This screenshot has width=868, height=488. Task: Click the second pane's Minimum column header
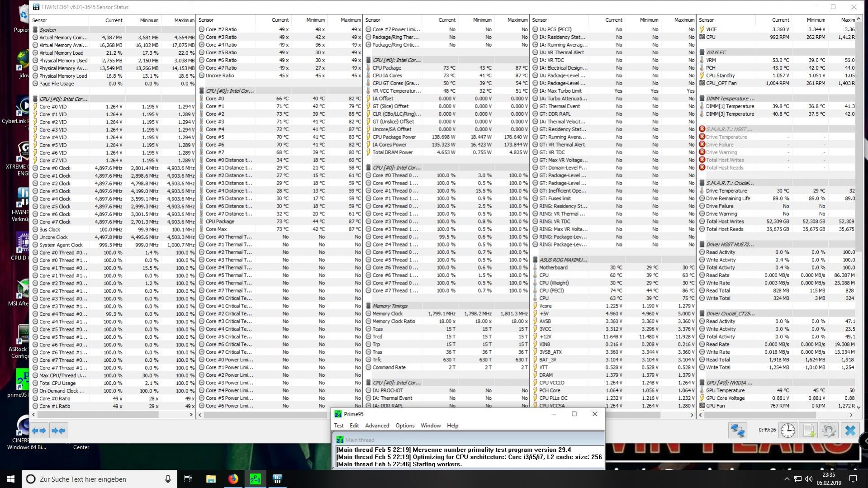pos(309,20)
